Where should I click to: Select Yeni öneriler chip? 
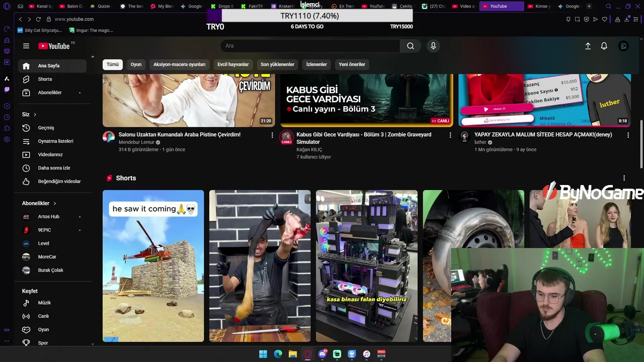tap(352, 64)
